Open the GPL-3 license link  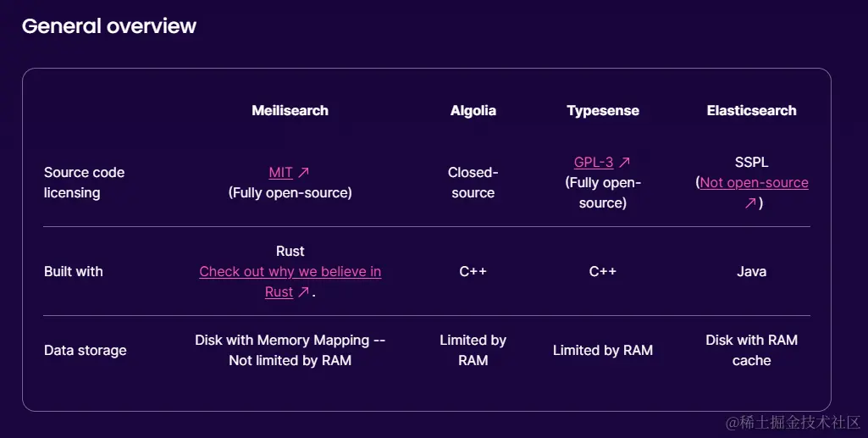click(x=593, y=163)
